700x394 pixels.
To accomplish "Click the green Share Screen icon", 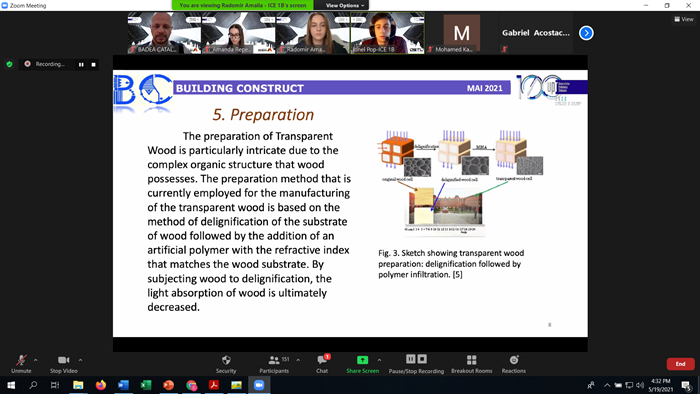I will (x=362, y=360).
